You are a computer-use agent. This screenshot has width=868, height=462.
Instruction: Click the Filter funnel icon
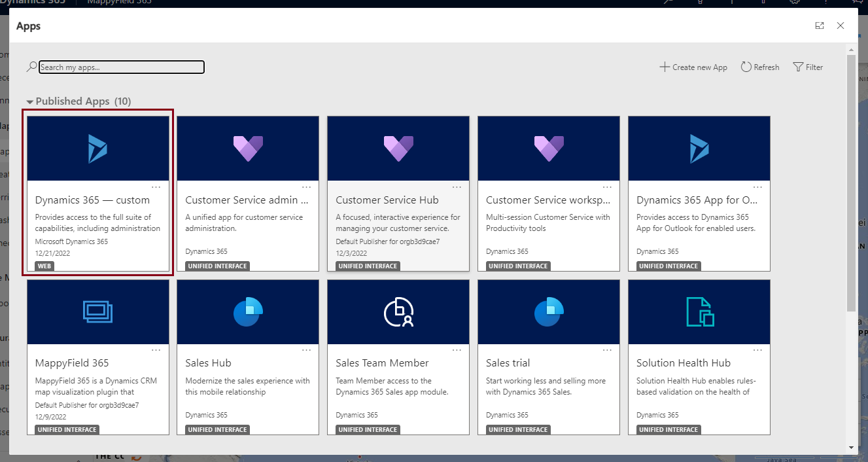tap(797, 67)
